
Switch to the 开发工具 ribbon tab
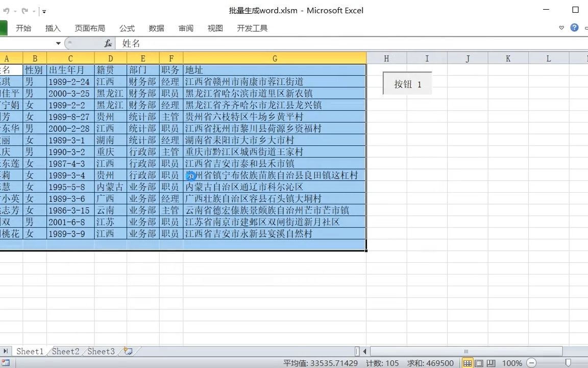pos(252,28)
